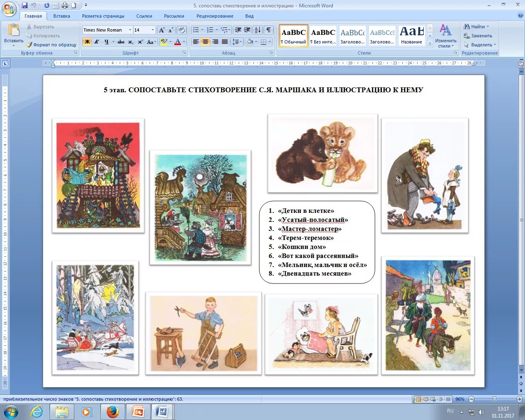Align text to the left
Viewport: 525px width, 420px height.
point(196,42)
